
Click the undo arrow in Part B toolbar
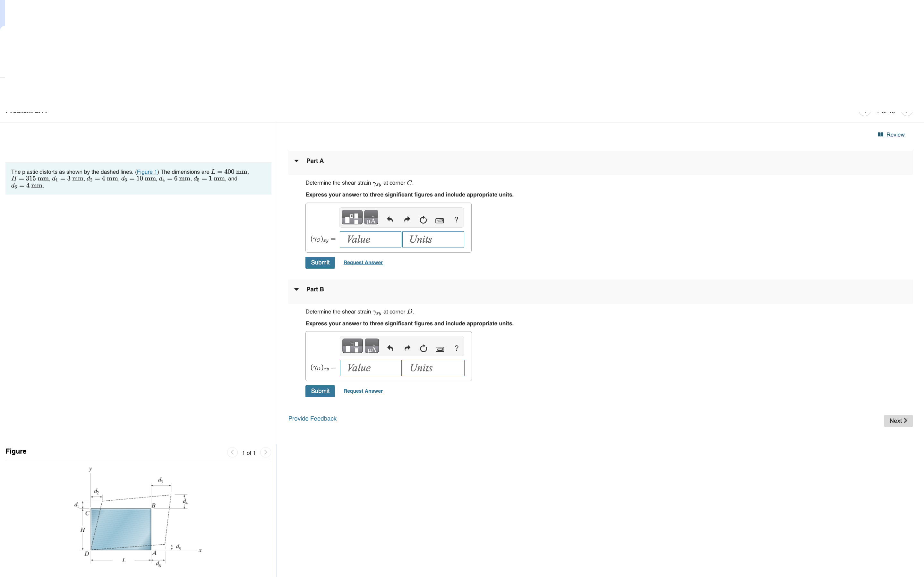coord(390,348)
